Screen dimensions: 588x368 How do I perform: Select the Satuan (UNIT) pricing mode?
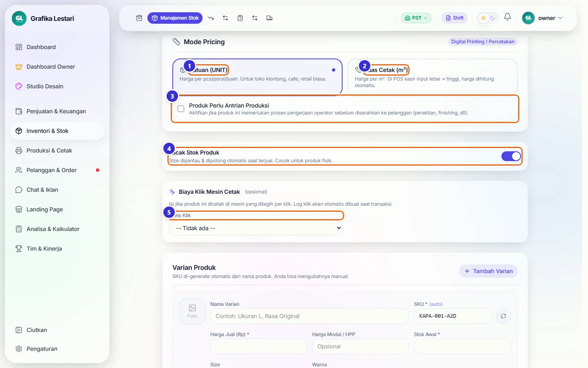pyautogui.click(x=257, y=76)
